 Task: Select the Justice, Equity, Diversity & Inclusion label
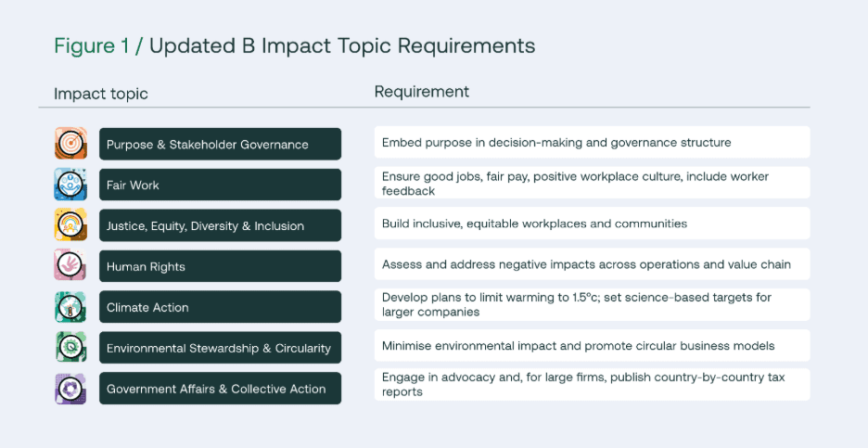(220, 225)
